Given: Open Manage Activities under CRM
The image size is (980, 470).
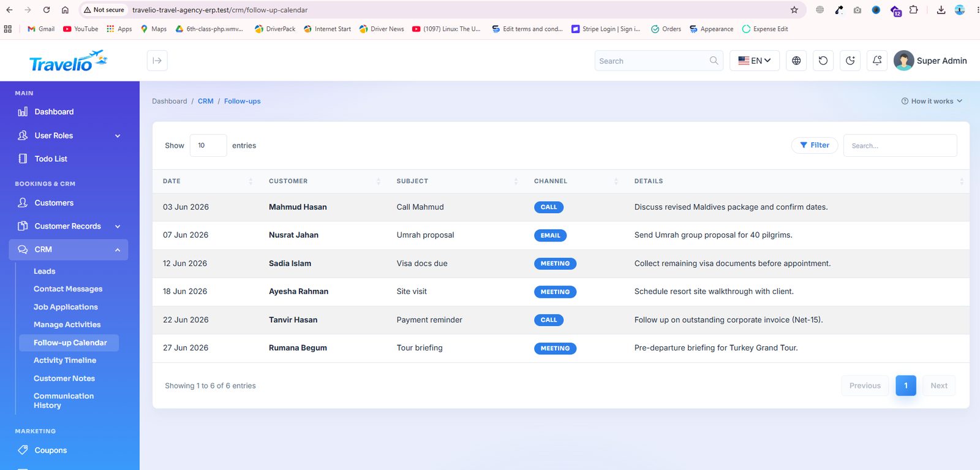Looking at the screenshot, I should [x=67, y=325].
